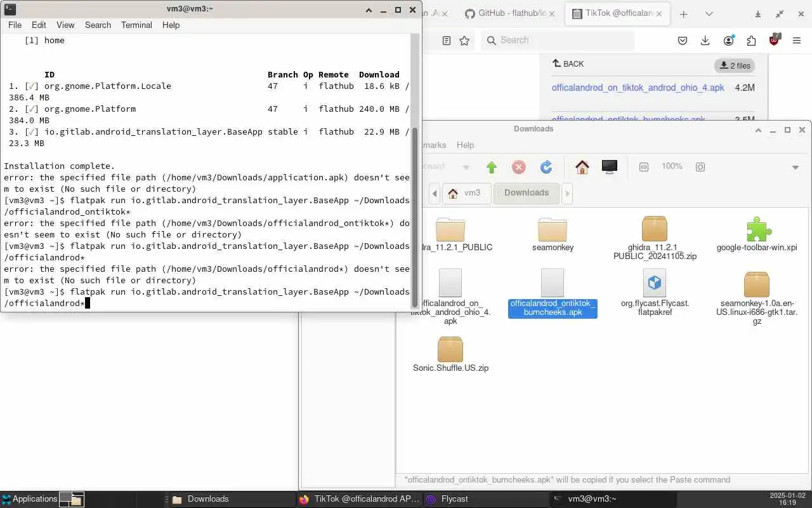Open a new Firefox tab with plus
812x508 pixels.
tap(683, 14)
